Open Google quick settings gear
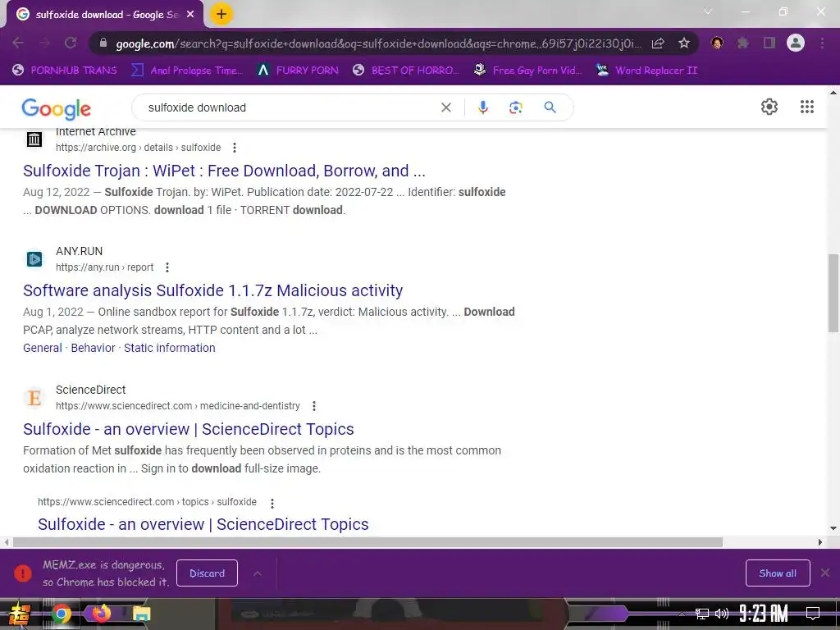Screen dimensions: 840x630 click(x=769, y=107)
